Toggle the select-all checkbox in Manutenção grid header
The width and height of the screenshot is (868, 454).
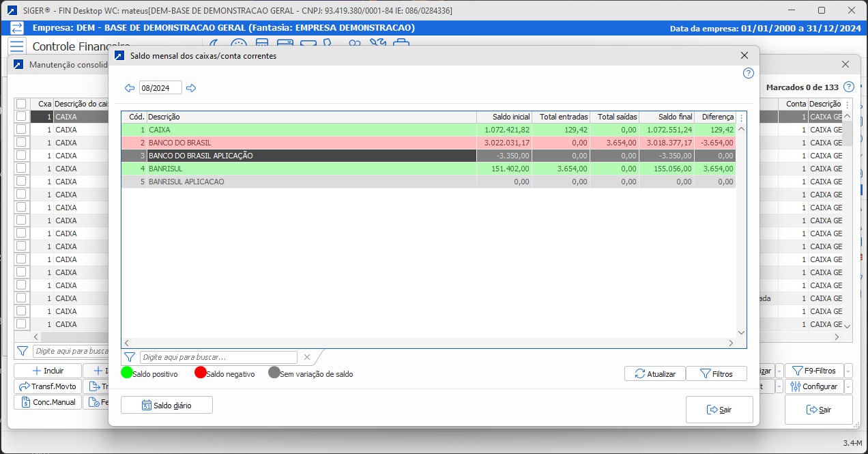21,104
